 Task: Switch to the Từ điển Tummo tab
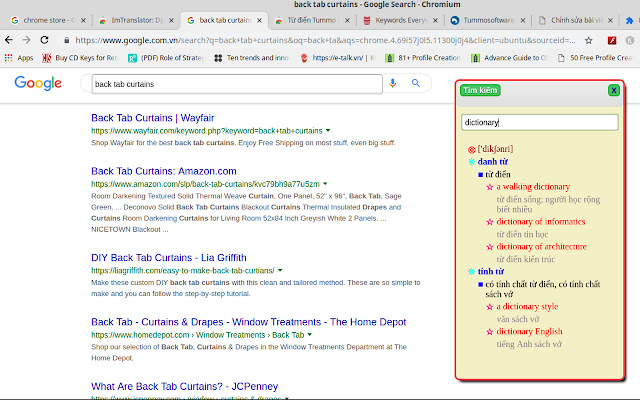pyautogui.click(x=312, y=20)
